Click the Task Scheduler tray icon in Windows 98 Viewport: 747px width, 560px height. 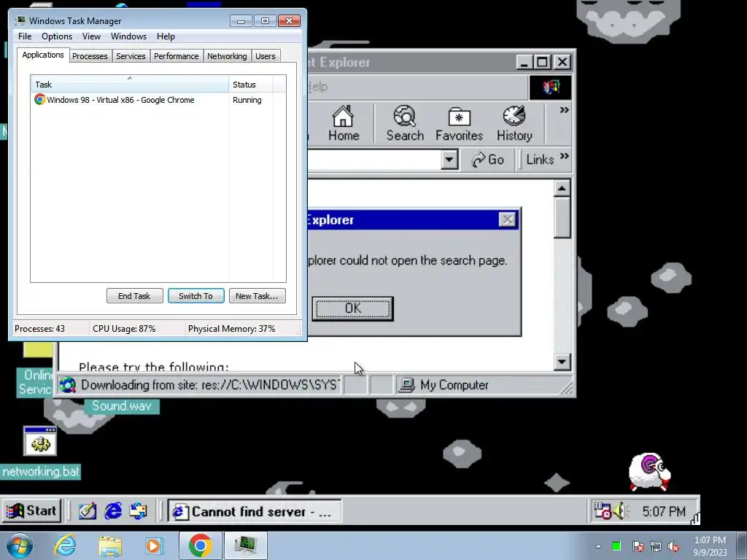602,511
